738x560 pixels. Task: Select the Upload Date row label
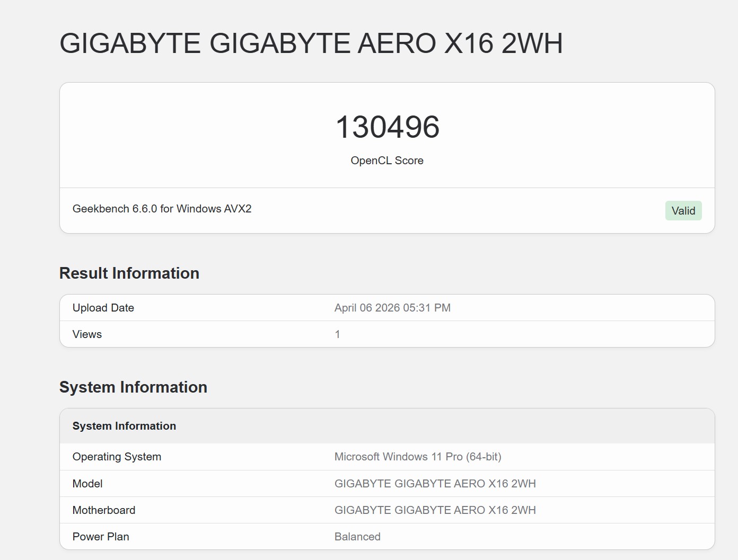103,308
